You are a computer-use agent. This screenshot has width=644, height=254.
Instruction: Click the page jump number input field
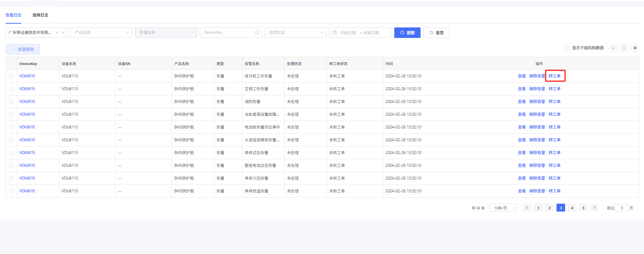pos(622,208)
